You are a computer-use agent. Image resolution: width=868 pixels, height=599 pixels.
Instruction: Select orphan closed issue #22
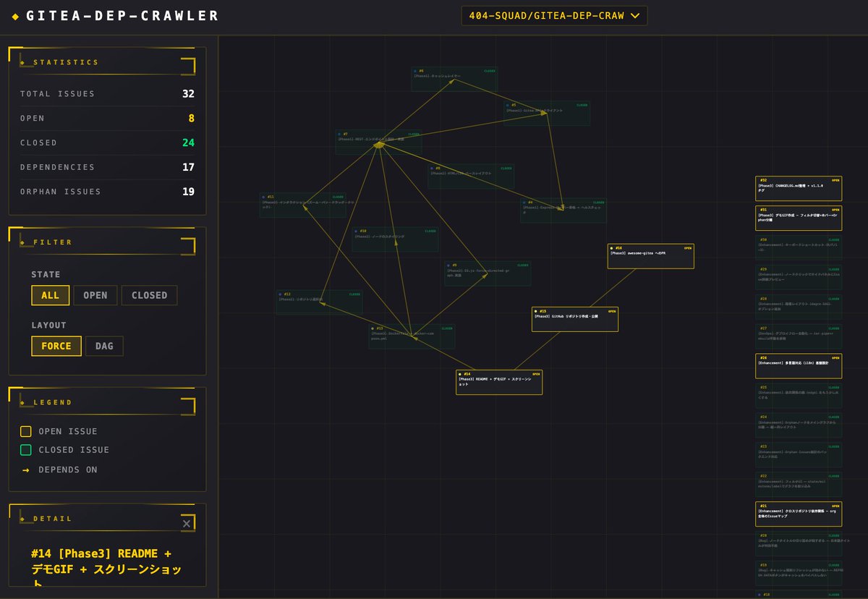[x=799, y=485]
